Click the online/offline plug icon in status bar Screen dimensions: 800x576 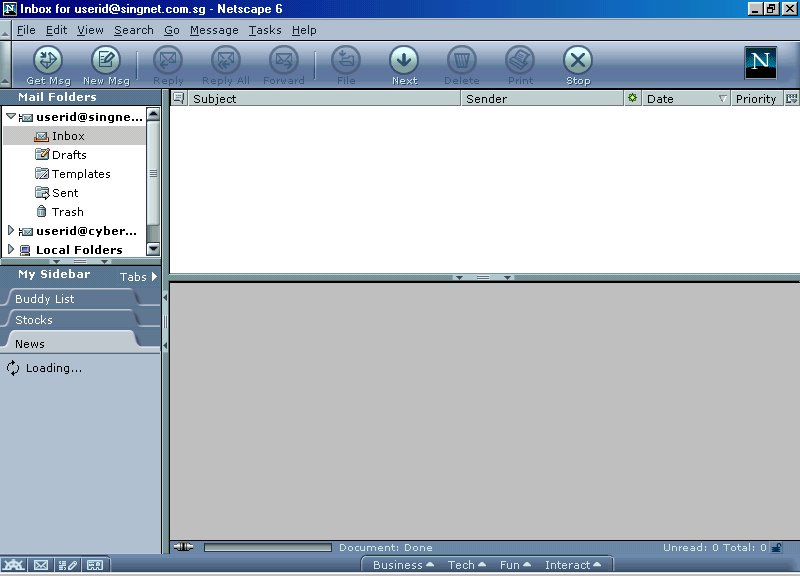coord(183,547)
